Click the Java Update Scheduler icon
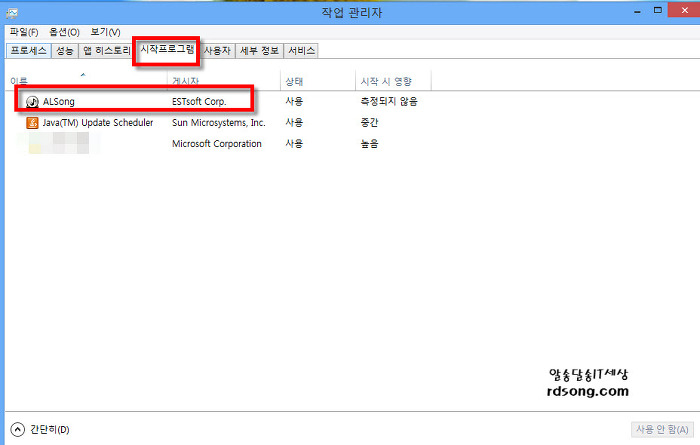 [32, 123]
